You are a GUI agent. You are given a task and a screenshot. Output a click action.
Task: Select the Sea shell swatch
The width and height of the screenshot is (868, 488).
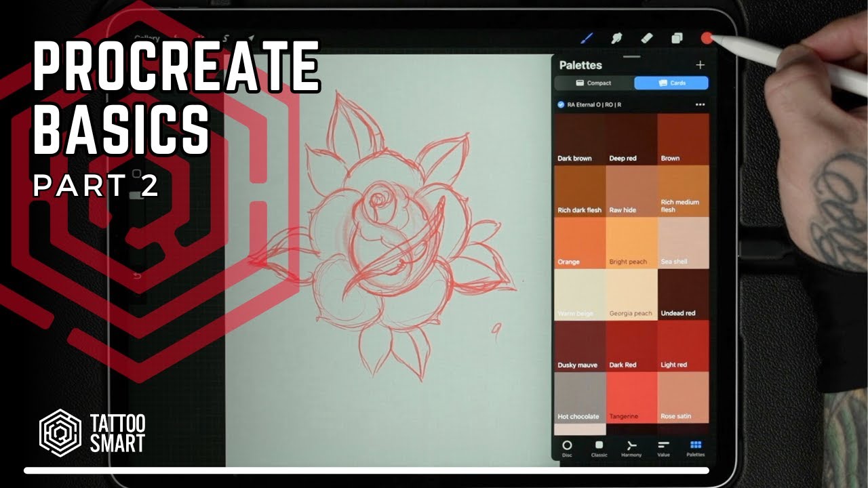click(683, 243)
